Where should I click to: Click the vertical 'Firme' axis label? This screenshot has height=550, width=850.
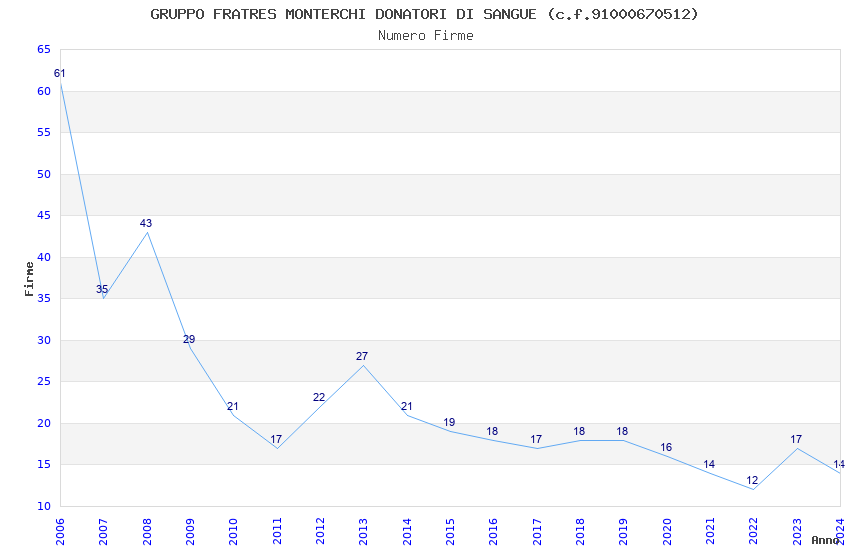coord(29,279)
